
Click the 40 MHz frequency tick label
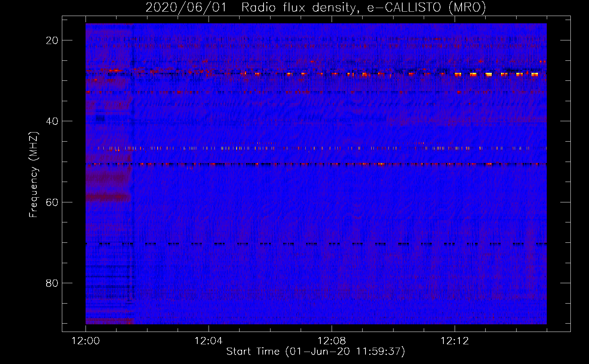[x=52, y=121]
